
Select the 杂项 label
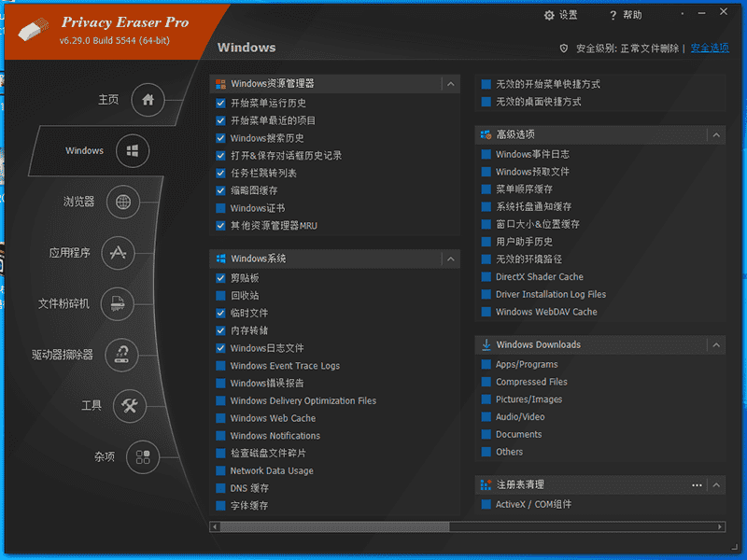pyautogui.click(x=105, y=457)
